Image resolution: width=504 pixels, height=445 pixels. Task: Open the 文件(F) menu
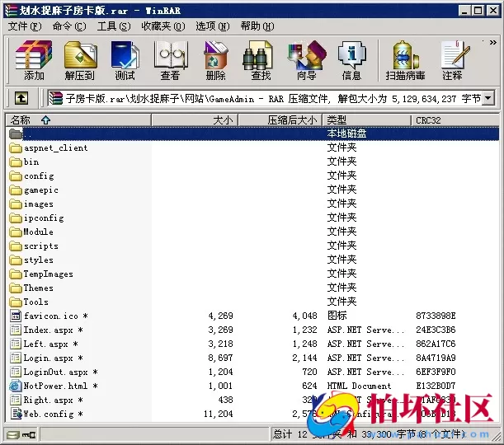(24, 26)
